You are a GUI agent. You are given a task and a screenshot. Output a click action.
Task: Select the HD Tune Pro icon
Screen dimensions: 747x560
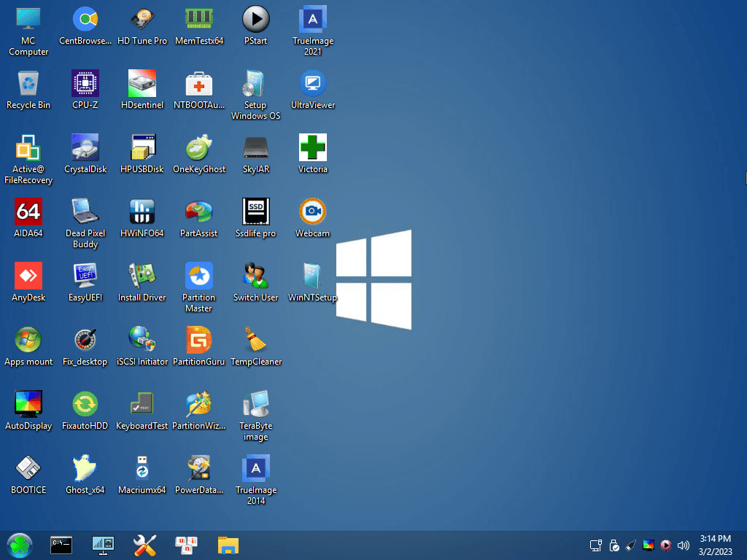coord(142,19)
